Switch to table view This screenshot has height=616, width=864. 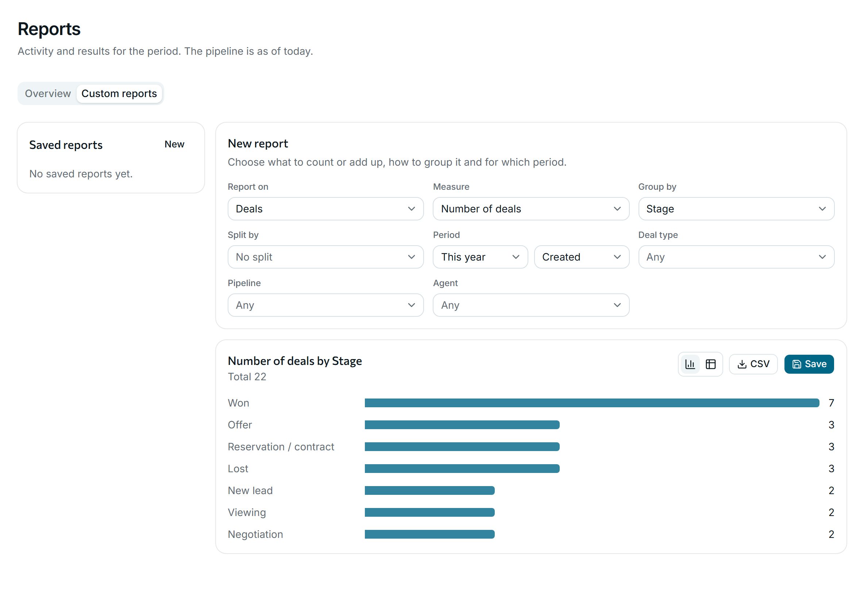pos(710,364)
